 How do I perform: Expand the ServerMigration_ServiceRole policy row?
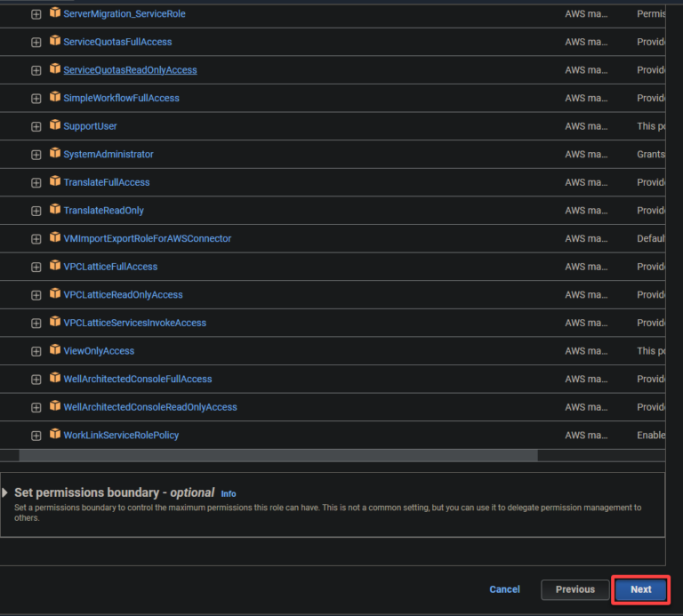click(x=36, y=14)
